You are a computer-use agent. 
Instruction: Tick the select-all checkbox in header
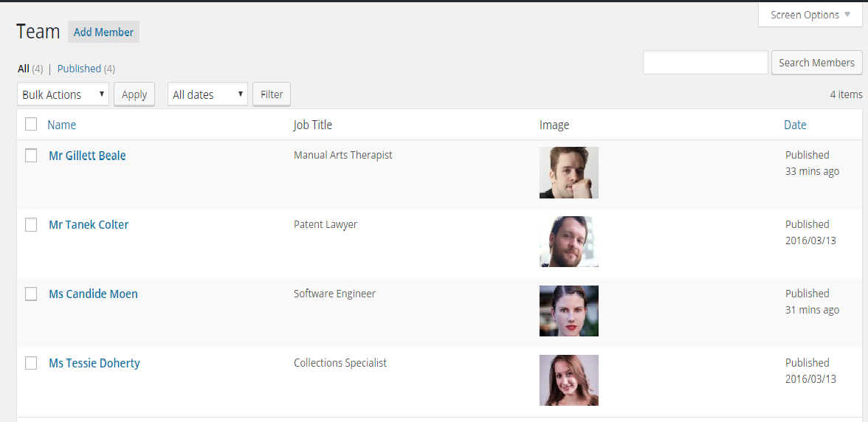click(31, 124)
